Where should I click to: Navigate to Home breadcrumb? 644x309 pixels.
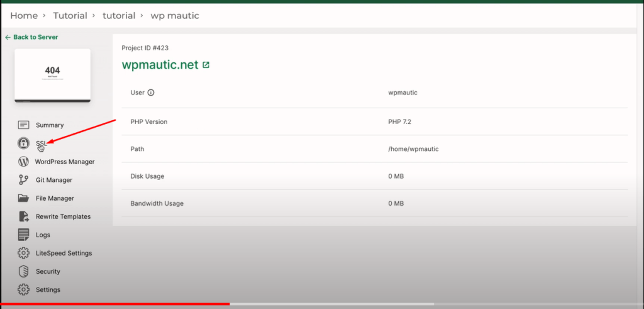click(x=24, y=16)
